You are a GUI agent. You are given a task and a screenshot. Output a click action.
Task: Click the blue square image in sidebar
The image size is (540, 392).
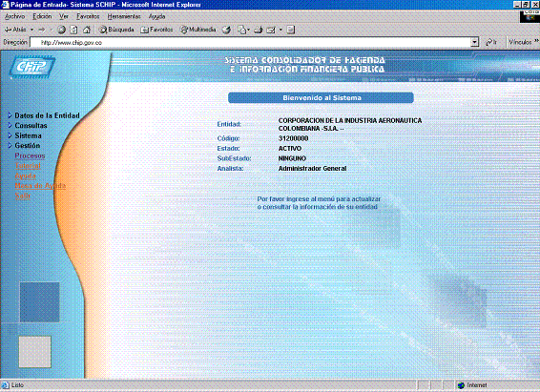point(40,302)
